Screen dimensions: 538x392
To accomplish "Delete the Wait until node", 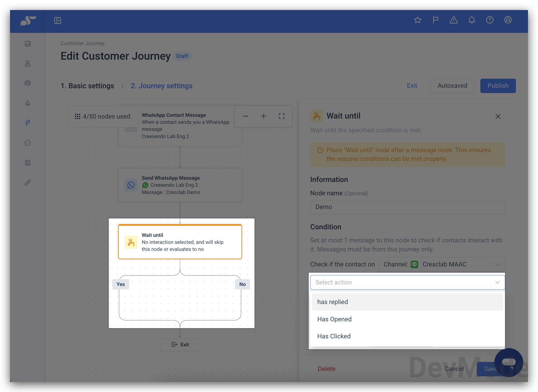I will [x=326, y=369].
